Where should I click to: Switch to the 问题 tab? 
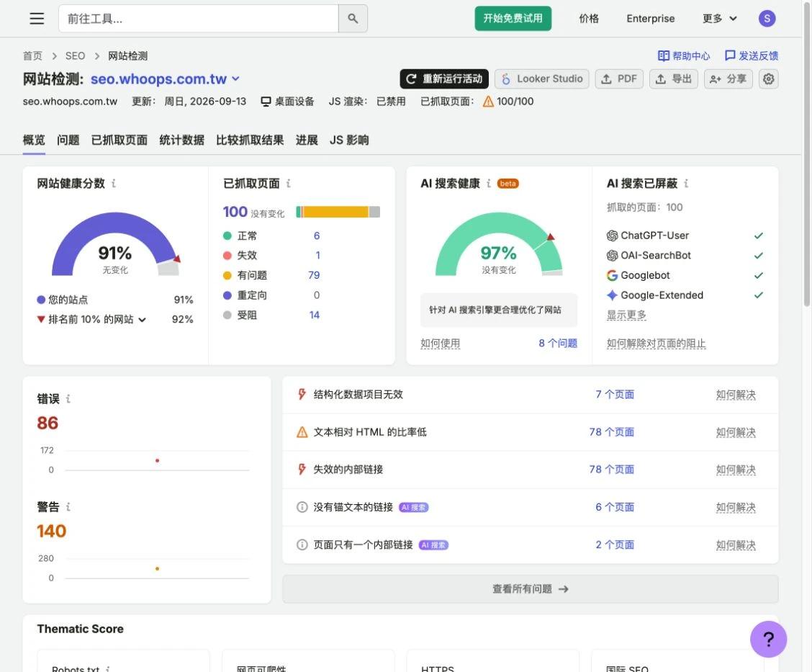(x=68, y=140)
